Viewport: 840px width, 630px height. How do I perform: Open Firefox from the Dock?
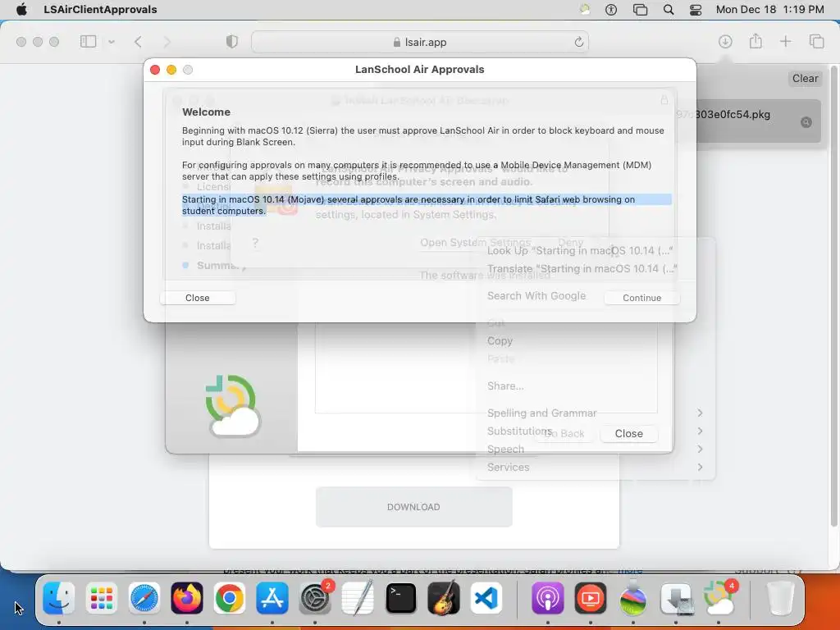pyautogui.click(x=186, y=598)
